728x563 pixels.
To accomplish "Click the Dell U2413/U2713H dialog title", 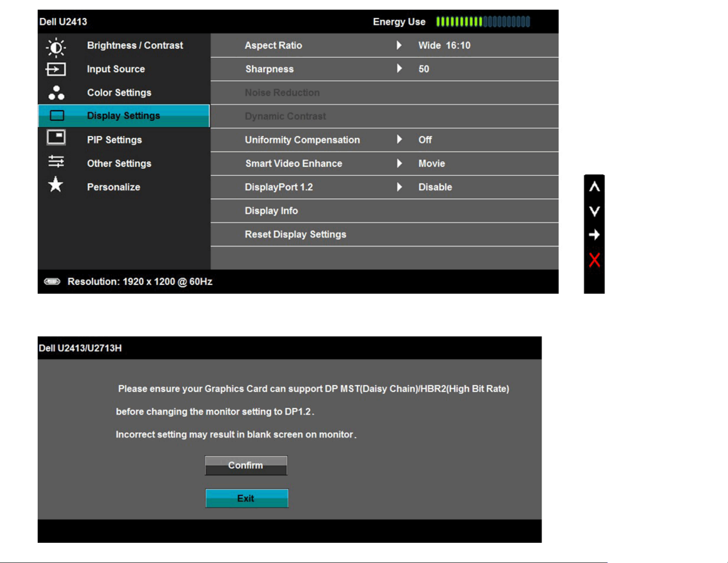I will (x=80, y=348).
